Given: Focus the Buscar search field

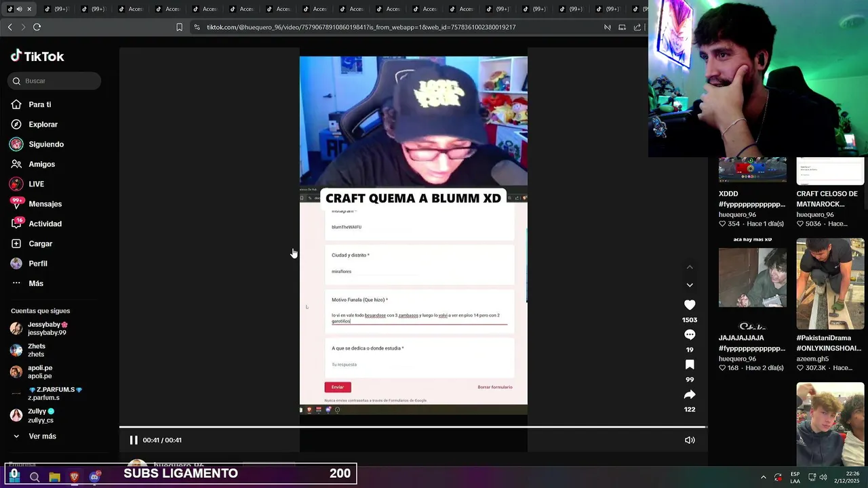Looking at the screenshot, I should pyautogui.click(x=55, y=81).
